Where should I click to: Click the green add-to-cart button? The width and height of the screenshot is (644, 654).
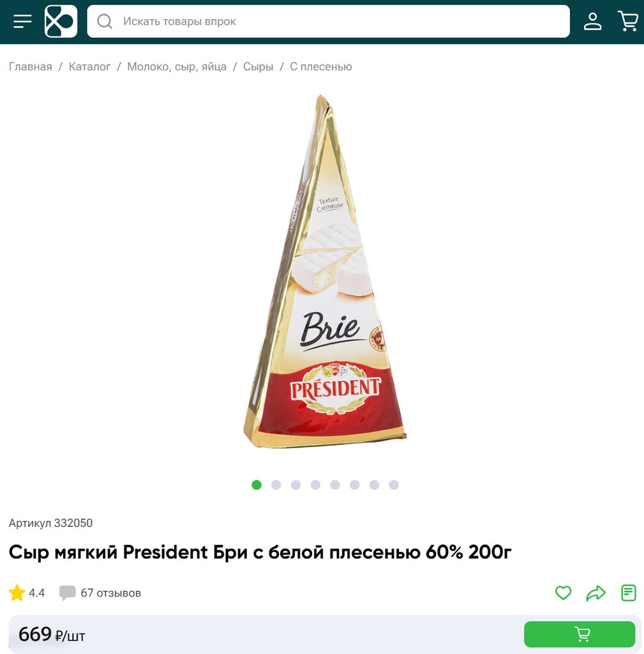click(580, 634)
